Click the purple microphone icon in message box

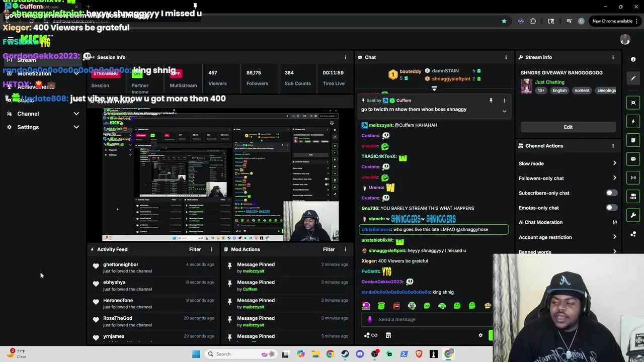[x=370, y=319]
